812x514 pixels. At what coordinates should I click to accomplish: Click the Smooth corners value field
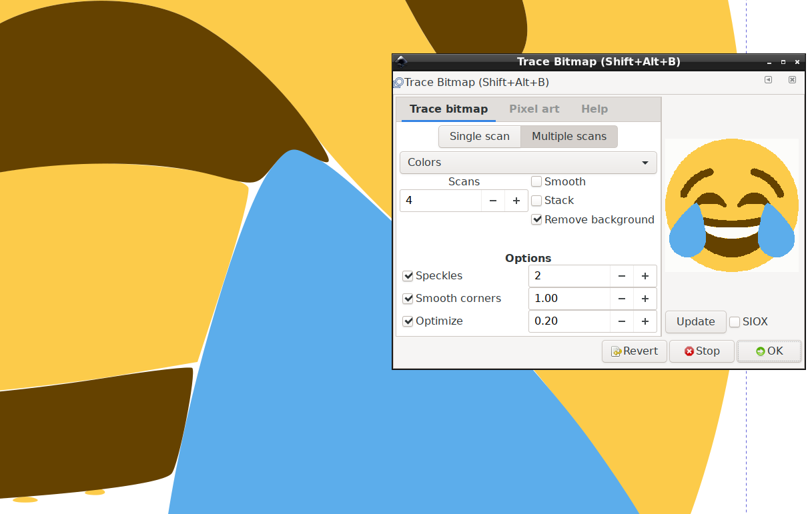pos(569,299)
